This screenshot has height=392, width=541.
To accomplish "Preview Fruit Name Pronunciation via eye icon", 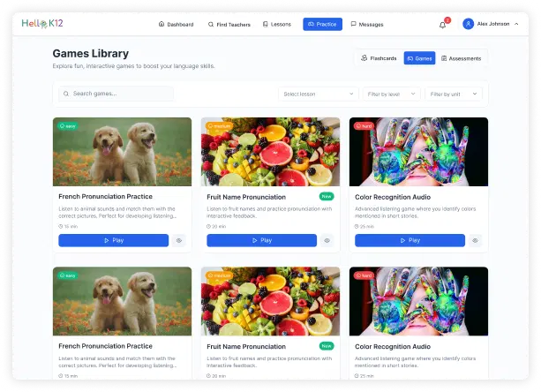I will [327, 240].
